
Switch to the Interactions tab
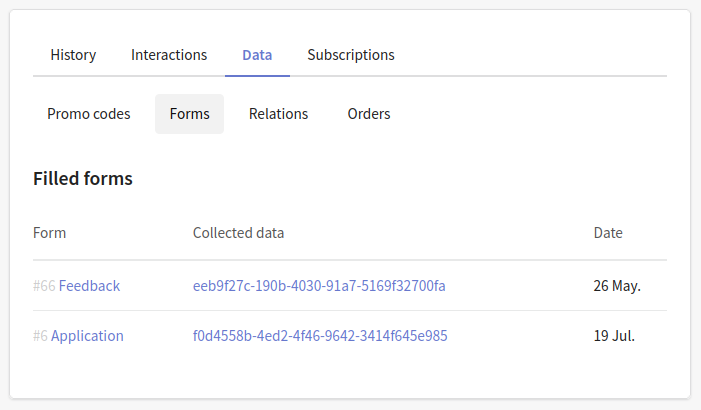coord(169,55)
